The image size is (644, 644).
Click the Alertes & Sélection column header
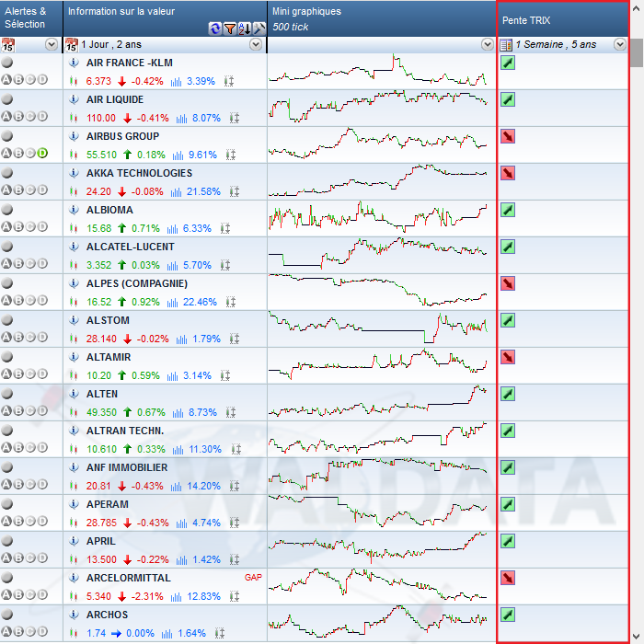coord(31,18)
